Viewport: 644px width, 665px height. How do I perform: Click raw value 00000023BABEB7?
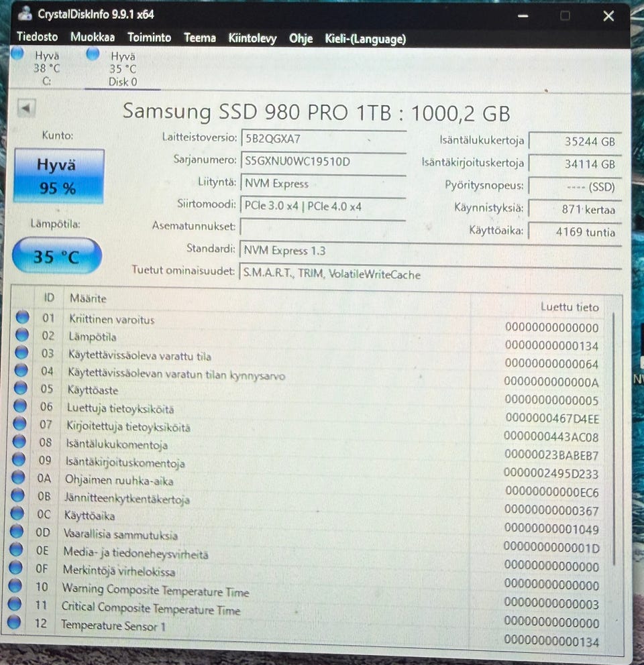point(551,455)
